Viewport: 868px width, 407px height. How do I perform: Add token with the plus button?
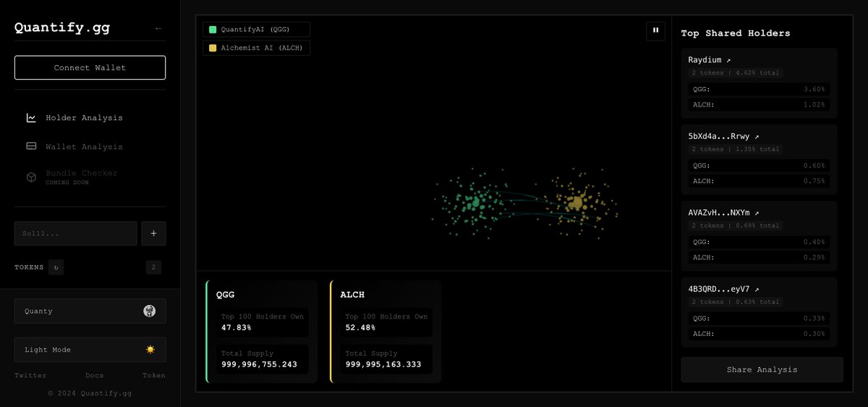pyautogui.click(x=153, y=233)
